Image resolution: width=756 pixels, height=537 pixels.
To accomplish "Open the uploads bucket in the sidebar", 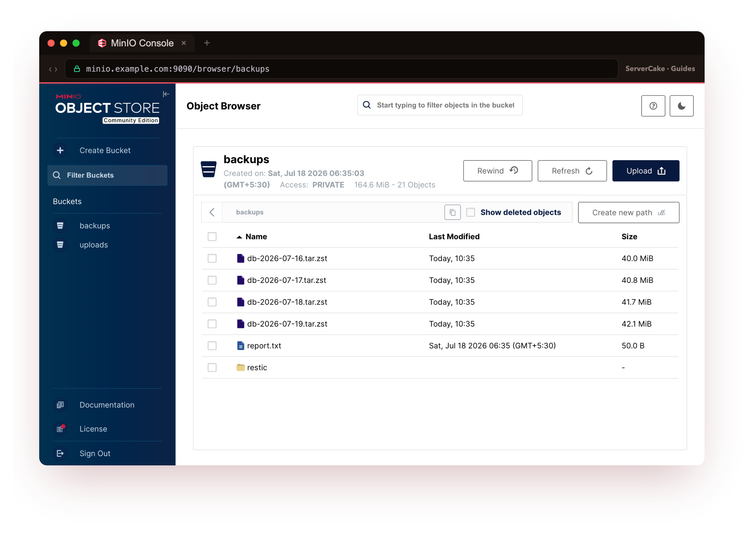I will tap(94, 245).
